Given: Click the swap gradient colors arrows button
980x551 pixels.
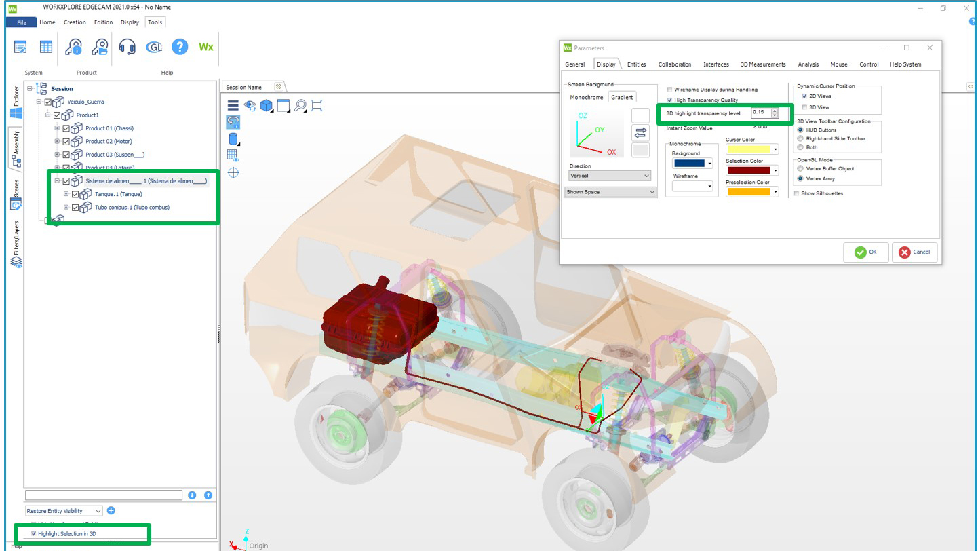Looking at the screenshot, I should (x=640, y=132).
